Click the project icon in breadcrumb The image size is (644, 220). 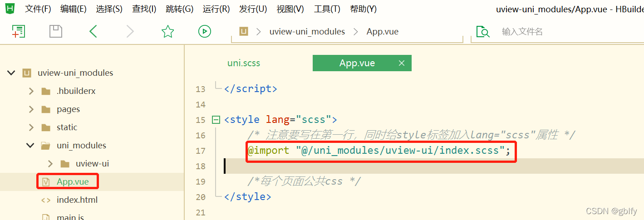point(244,31)
